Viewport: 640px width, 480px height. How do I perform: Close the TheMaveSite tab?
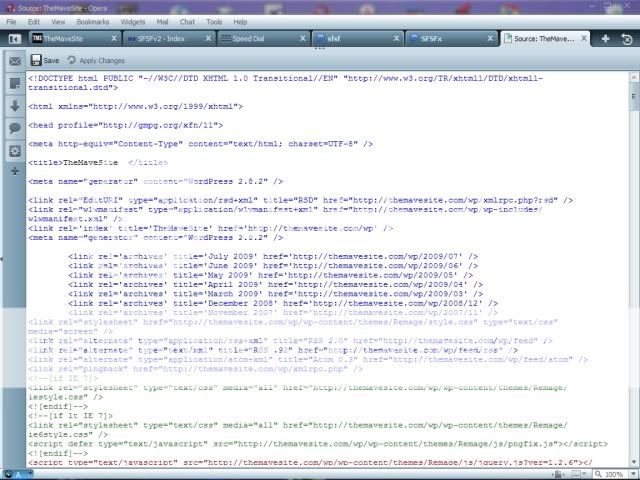click(x=114, y=38)
